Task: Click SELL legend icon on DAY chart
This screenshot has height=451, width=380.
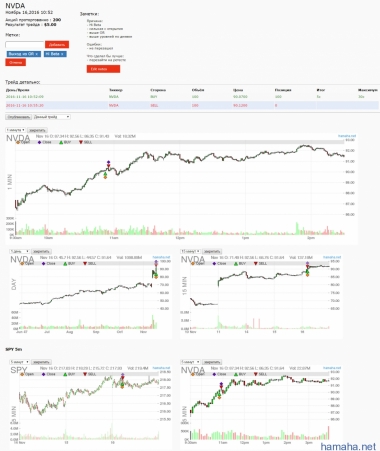Action: point(85,264)
